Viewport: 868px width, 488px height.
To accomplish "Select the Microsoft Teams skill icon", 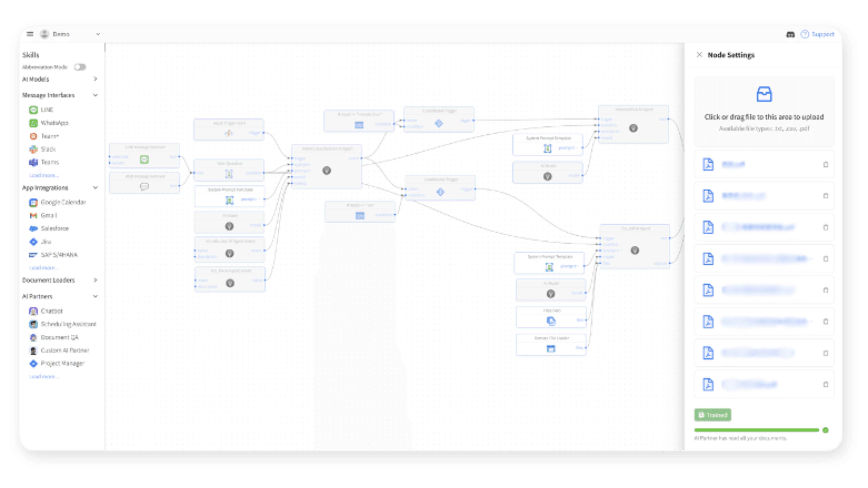I will (33, 162).
